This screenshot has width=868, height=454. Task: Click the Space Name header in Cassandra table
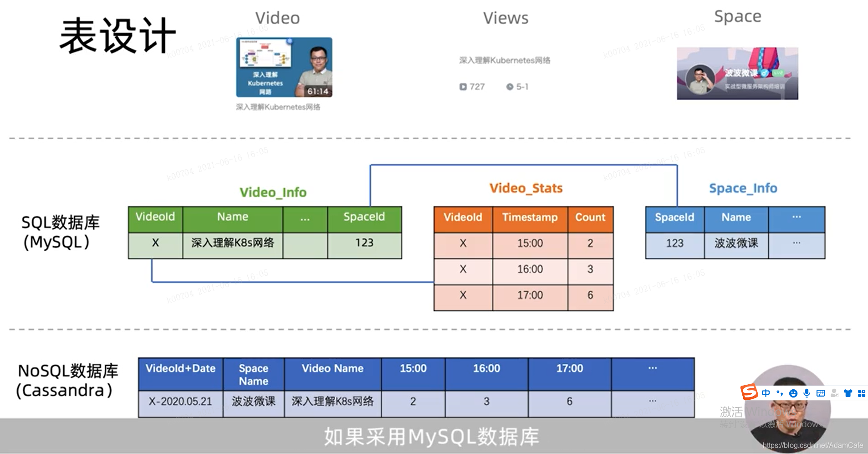tap(254, 374)
